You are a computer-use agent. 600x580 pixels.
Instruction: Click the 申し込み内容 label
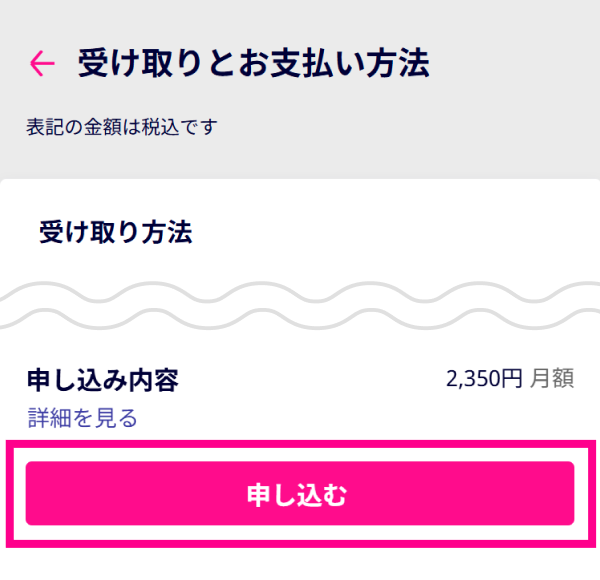[x=103, y=380]
